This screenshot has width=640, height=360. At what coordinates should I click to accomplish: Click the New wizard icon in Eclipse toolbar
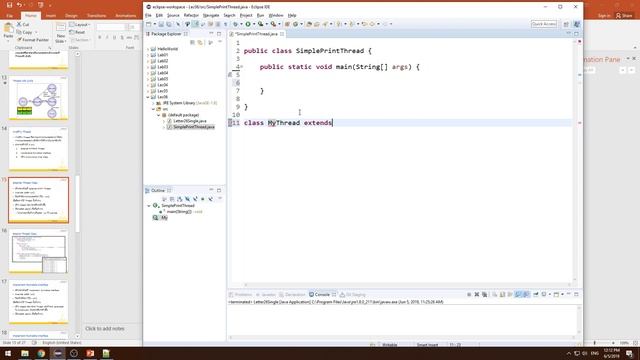(149, 24)
